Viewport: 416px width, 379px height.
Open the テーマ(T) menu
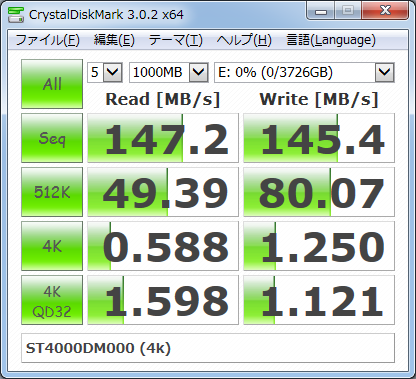click(175, 40)
